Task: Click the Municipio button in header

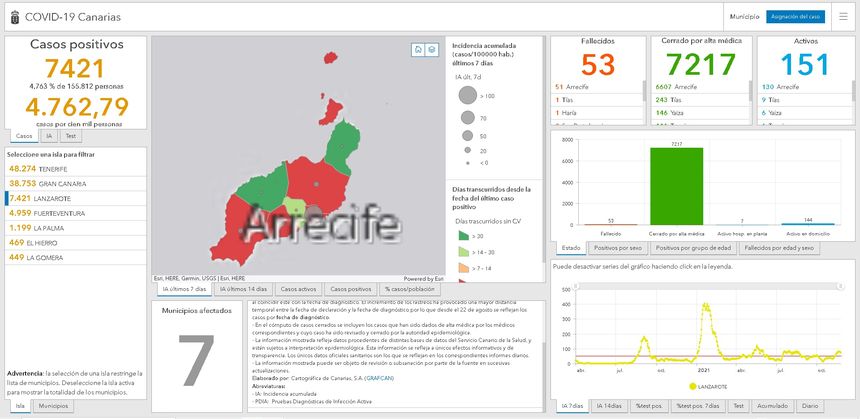Action: pyautogui.click(x=744, y=17)
